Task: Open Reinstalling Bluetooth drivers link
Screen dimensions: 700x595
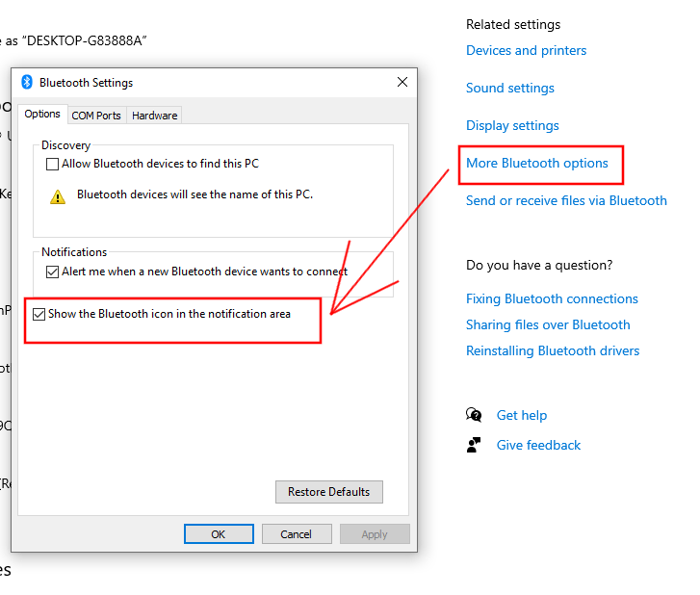Action: coord(553,350)
